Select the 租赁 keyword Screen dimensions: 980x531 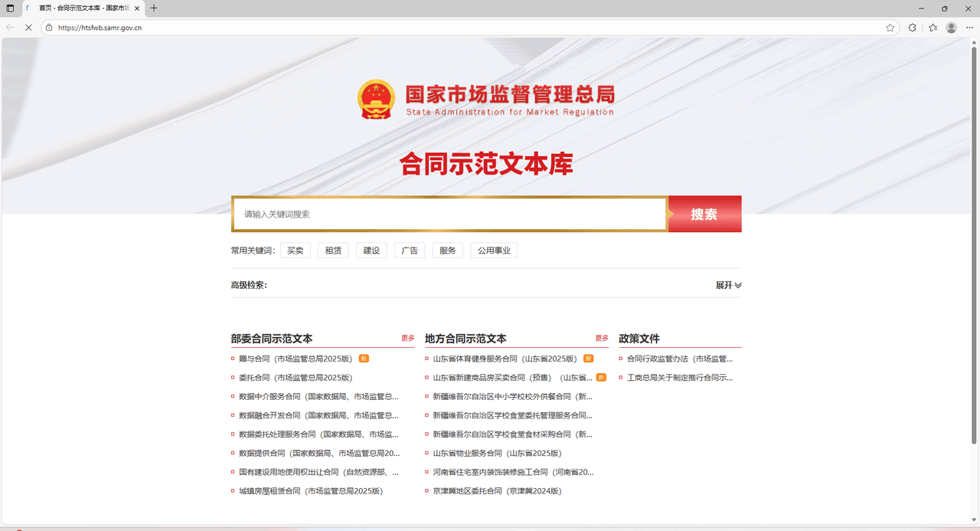coord(333,251)
